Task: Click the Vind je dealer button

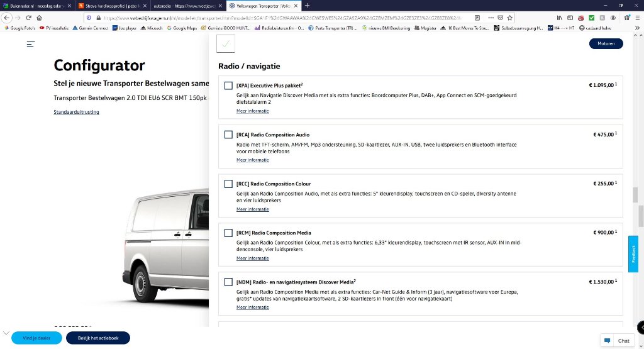Action: tap(36, 338)
